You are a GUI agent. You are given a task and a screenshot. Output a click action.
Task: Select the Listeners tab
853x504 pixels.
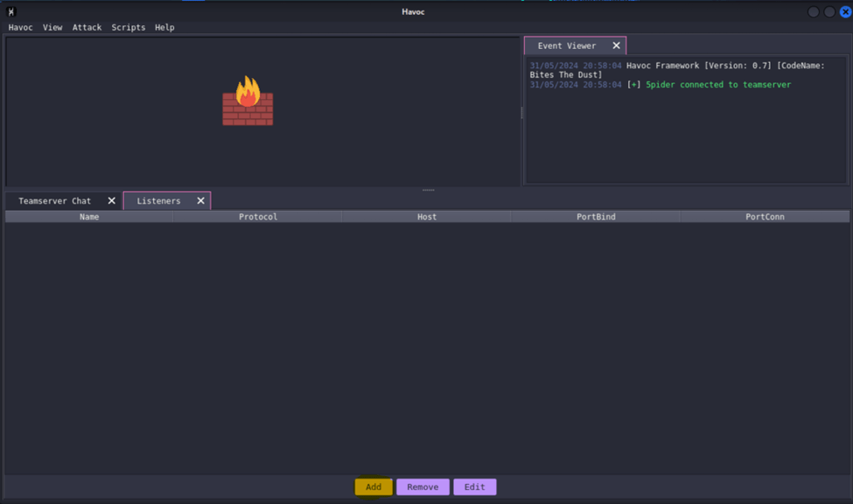click(158, 200)
